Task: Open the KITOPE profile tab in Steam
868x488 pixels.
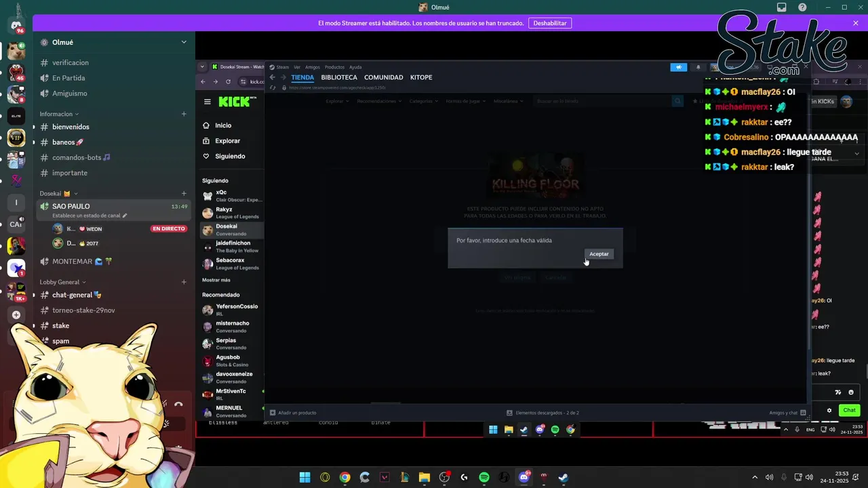Action: (421, 77)
